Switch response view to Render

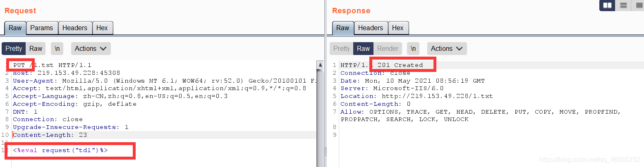tap(388, 48)
